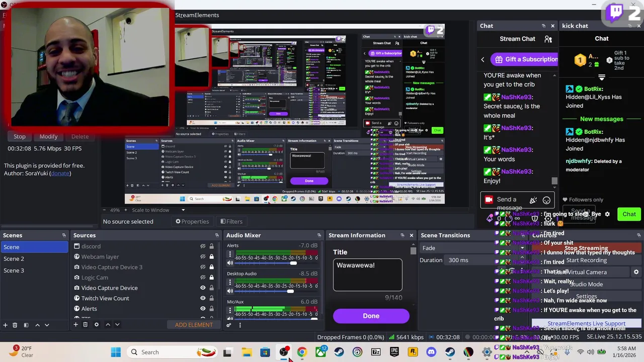Open Twitch chat community users icon

click(x=548, y=39)
